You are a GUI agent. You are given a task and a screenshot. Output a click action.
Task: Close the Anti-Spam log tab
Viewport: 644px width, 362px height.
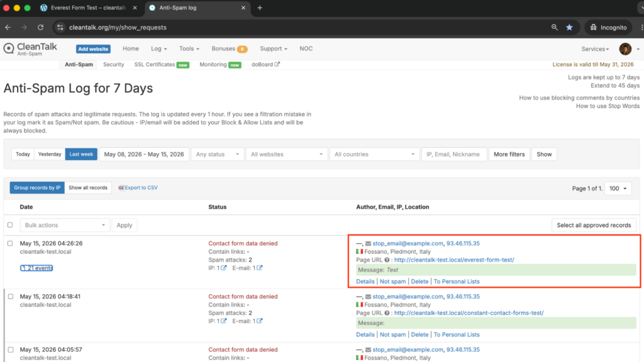tap(243, 8)
